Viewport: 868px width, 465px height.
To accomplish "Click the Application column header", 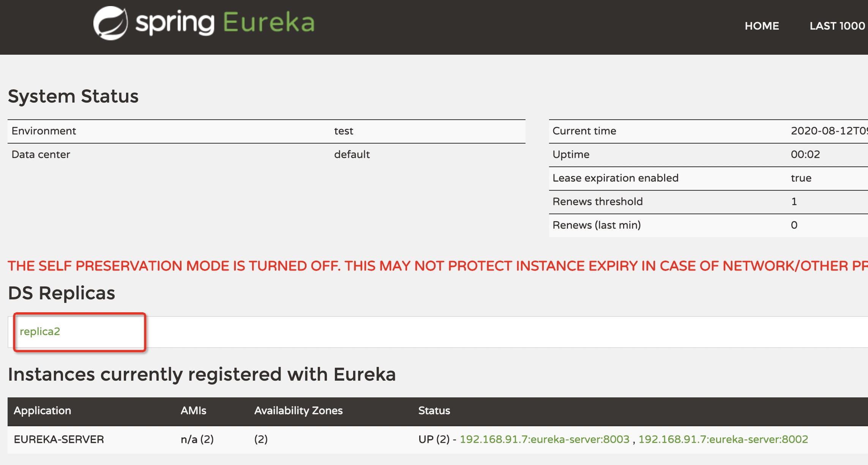I will point(43,411).
